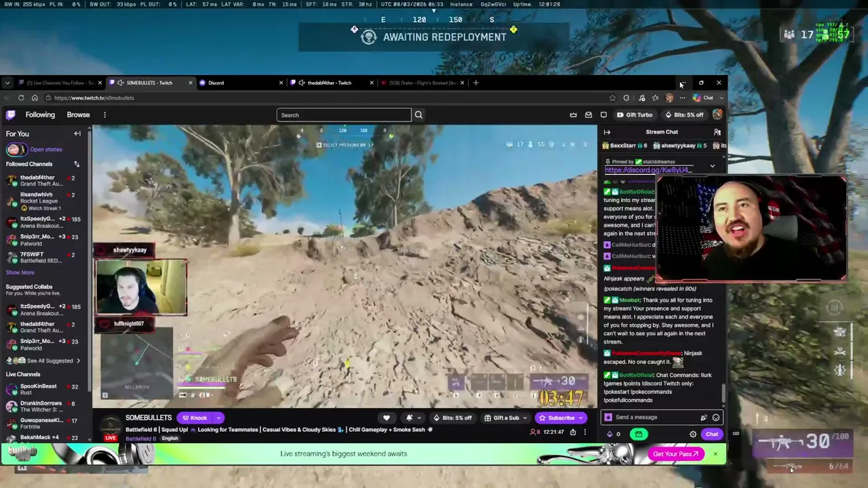
Task: Open a new browser tab
Action: tap(475, 83)
